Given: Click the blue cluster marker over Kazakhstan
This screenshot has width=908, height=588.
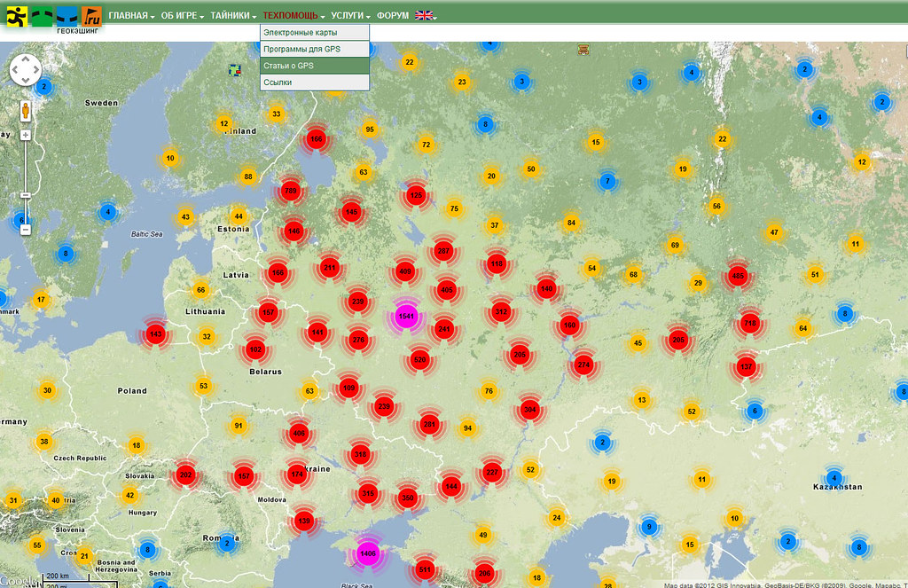Looking at the screenshot, I should (x=833, y=478).
